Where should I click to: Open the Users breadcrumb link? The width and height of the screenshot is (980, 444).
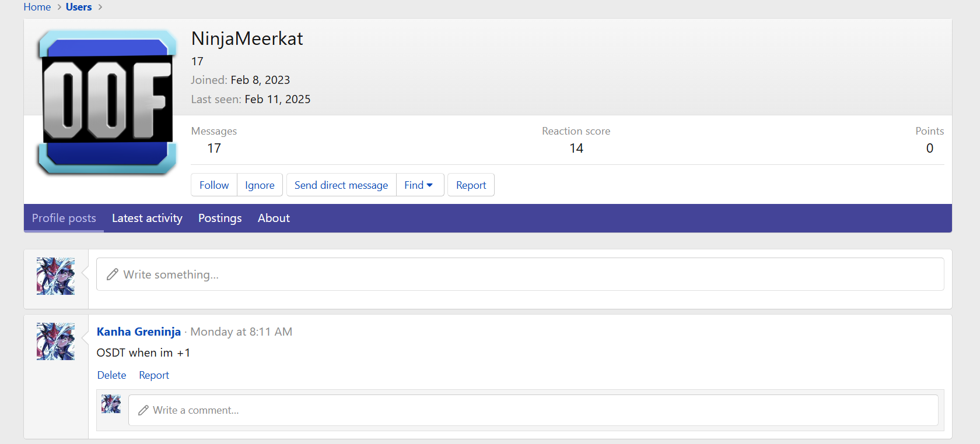coord(79,7)
